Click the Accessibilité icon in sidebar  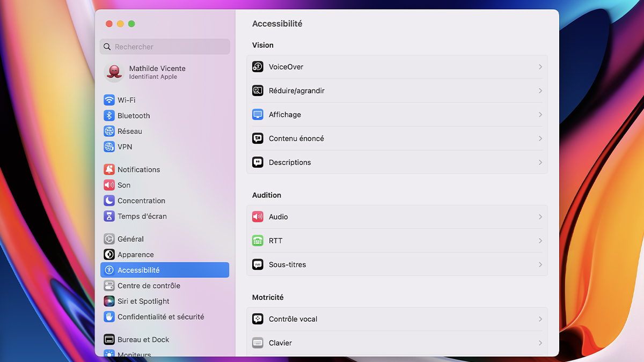pos(109,270)
